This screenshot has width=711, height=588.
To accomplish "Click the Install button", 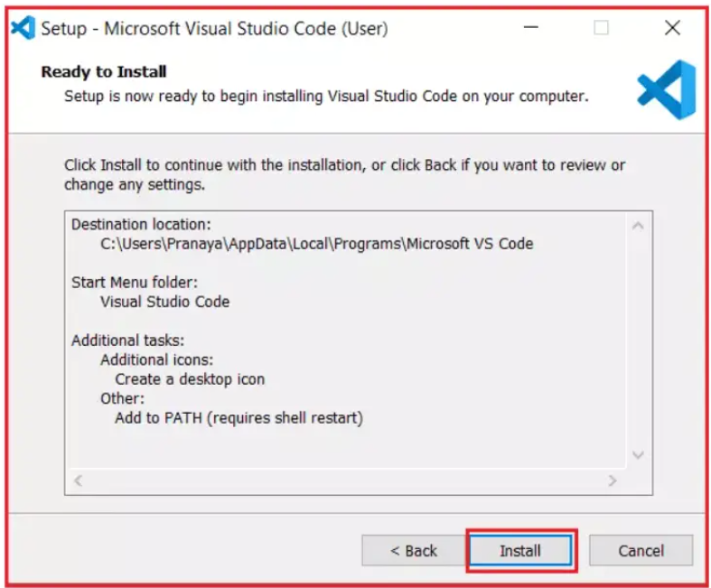I will click(x=520, y=550).
